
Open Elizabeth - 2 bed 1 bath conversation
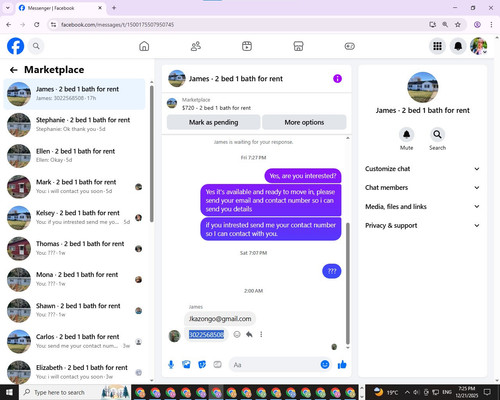(74, 371)
